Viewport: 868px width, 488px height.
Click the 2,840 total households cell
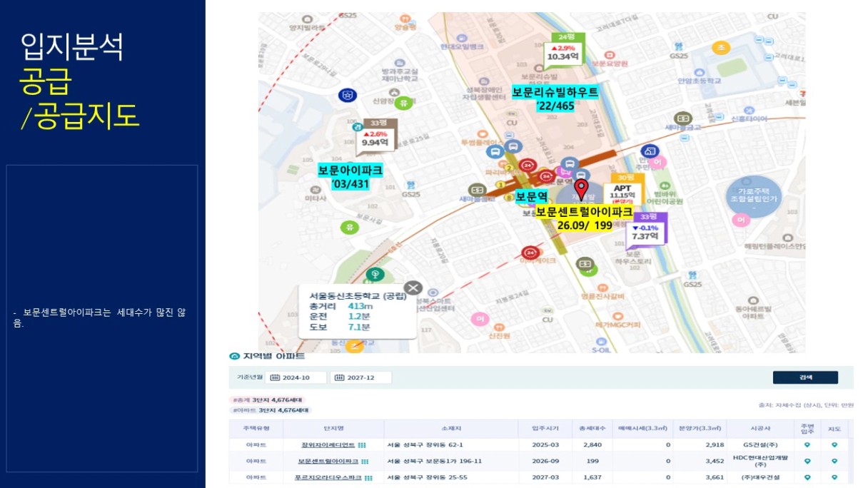pyautogui.click(x=593, y=445)
